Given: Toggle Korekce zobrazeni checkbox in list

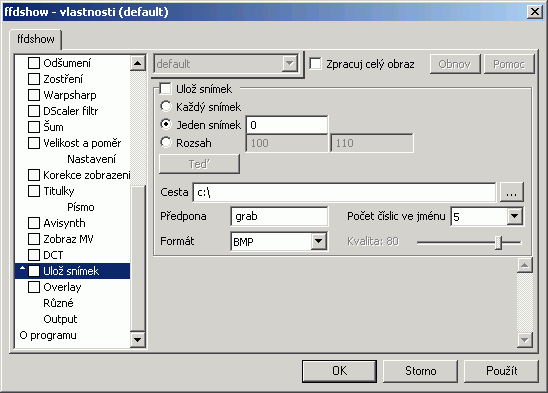Looking at the screenshot, I should (34, 175).
